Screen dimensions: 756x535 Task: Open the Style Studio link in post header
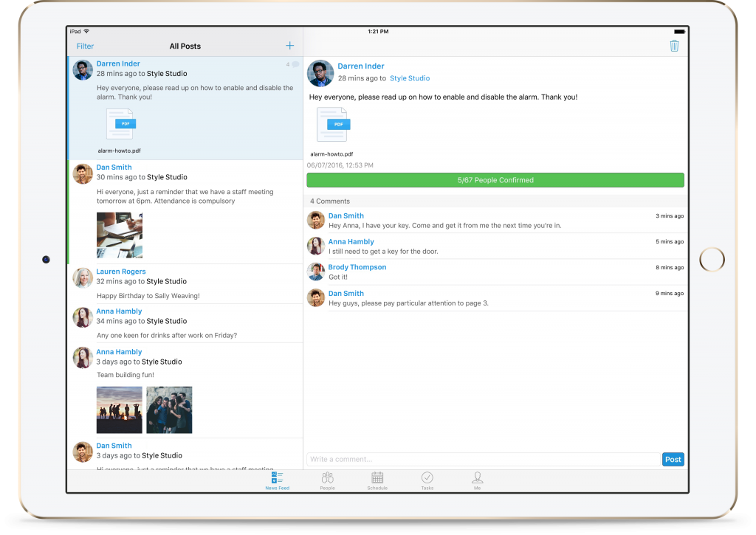[409, 78]
